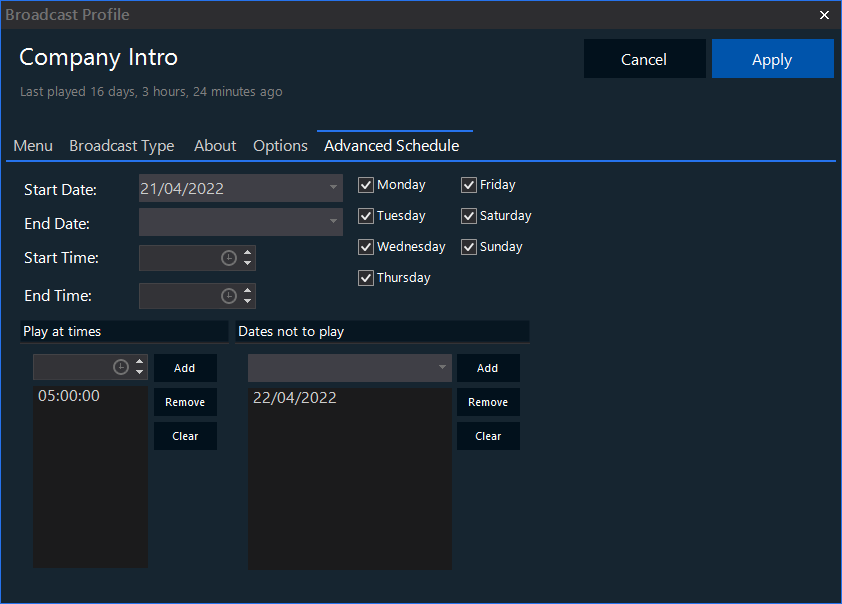Click the End Date label
This screenshot has height=604, width=842.
[57, 224]
